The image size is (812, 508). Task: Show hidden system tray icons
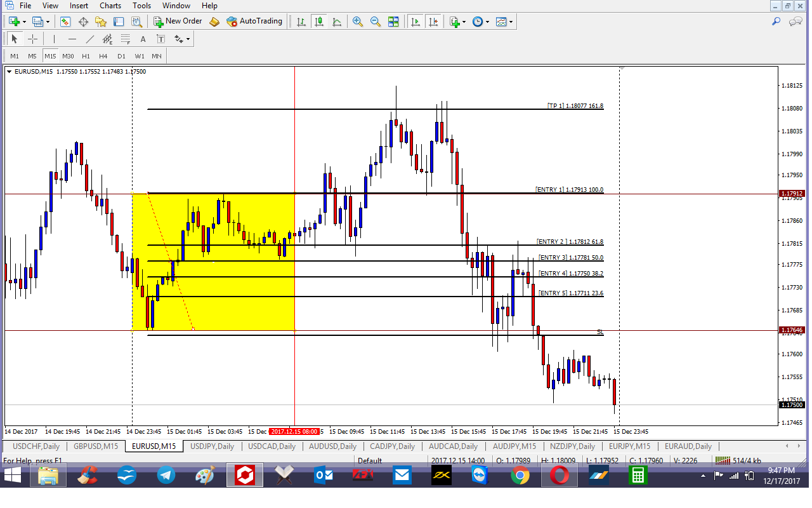click(x=703, y=476)
